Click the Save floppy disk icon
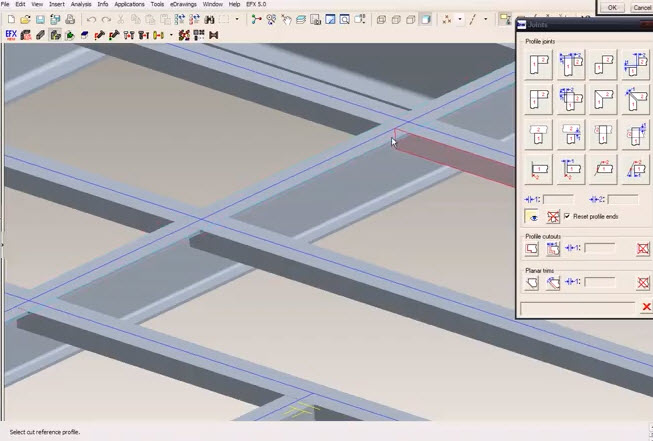Image resolution: width=653 pixels, height=441 pixels. coord(40,20)
